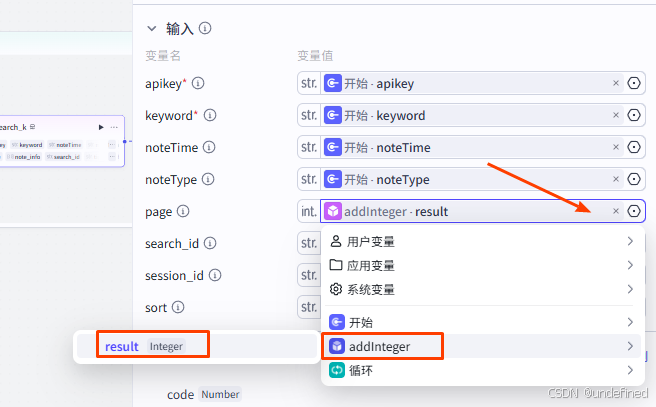
Task: Open submenu arrow for 开始
Action: (630, 322)
